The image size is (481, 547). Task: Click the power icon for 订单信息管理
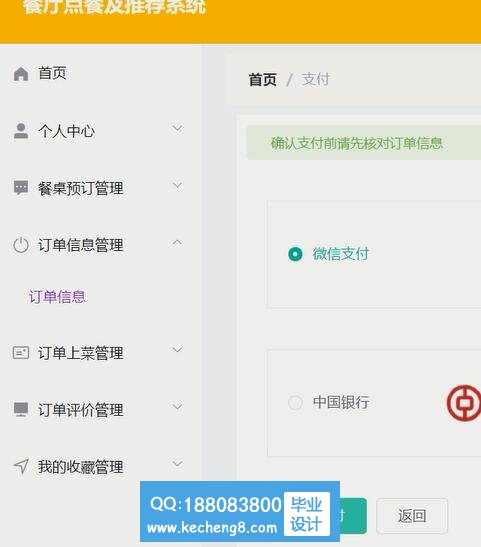tap(21, 245)
